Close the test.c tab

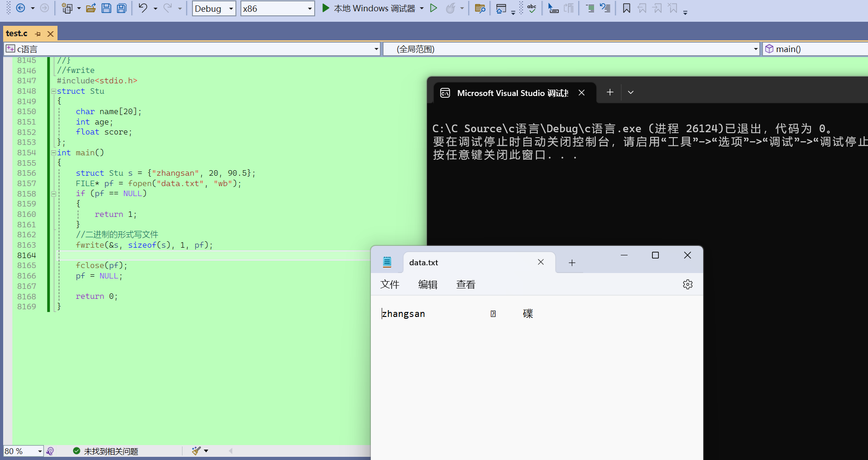pyautogui.click(x=51, y=34)
